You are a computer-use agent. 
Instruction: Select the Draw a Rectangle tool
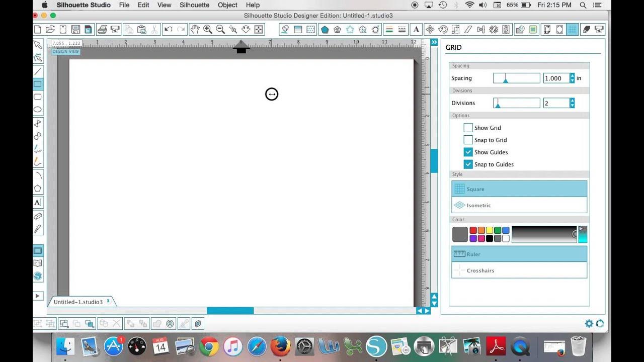click(38, 84)
